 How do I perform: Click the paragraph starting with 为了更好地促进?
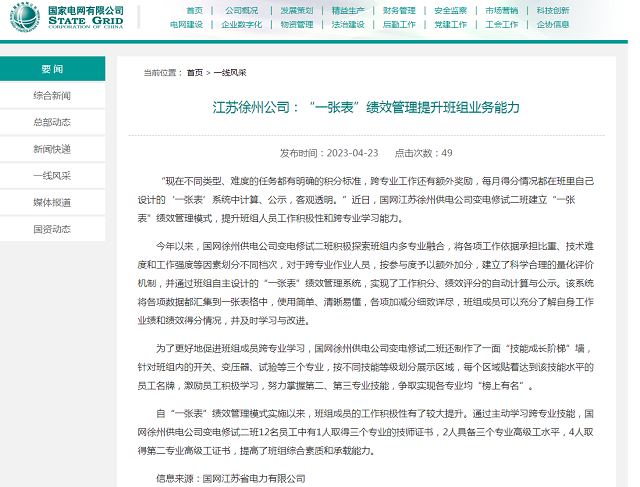366,367
